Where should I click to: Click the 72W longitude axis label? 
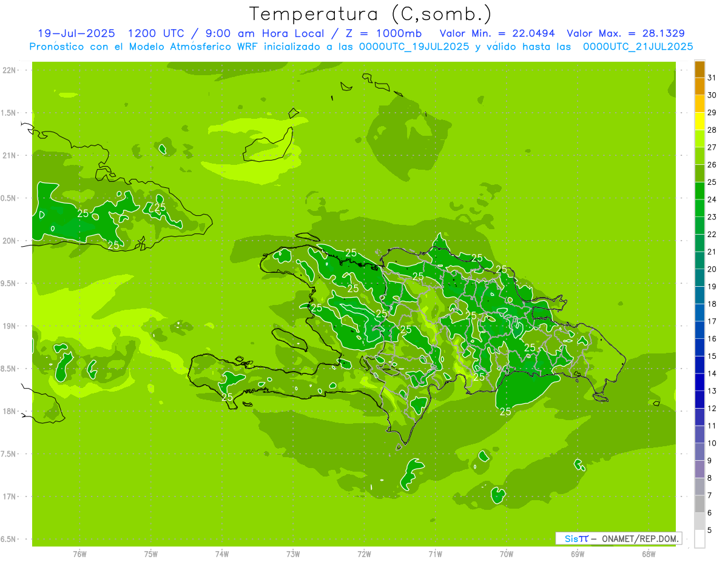coord(364,554)
